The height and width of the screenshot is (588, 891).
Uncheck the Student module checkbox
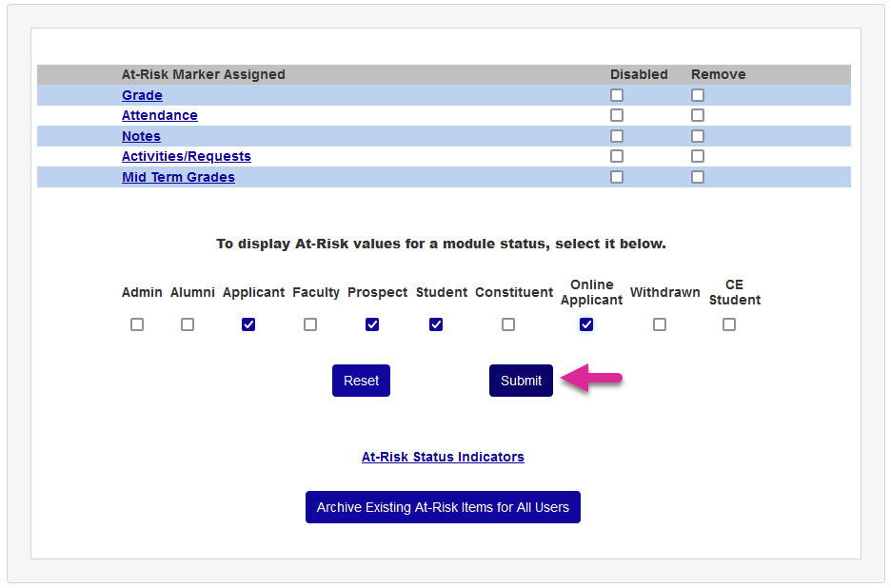tap(436, 324)
